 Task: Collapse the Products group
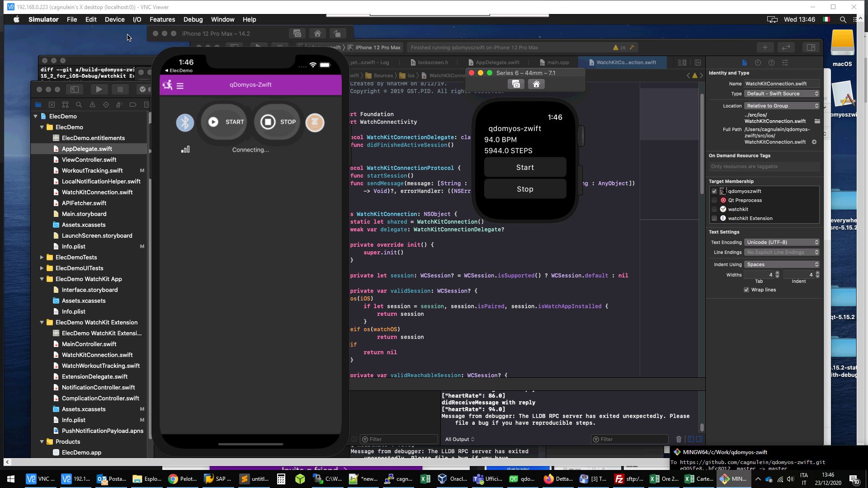click(42, 442)
